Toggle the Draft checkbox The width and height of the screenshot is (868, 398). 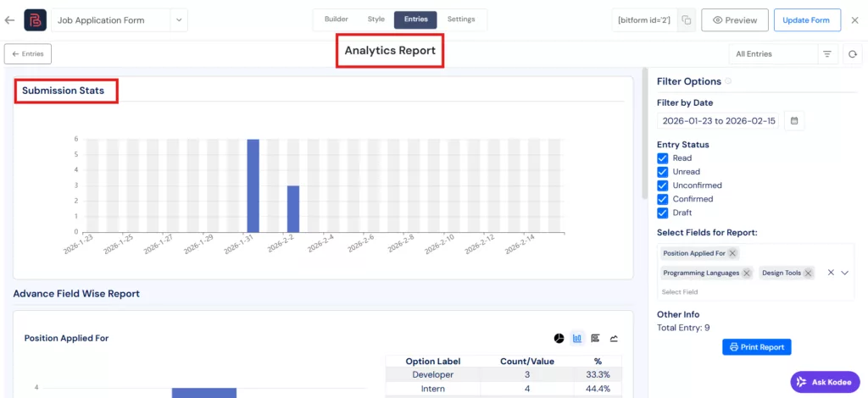(662, 213)
